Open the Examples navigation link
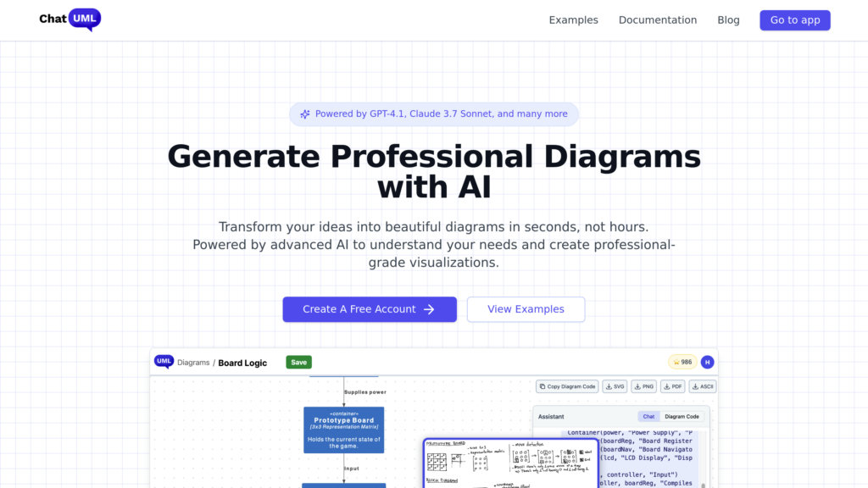868x488 pixels. coord(573,20)
